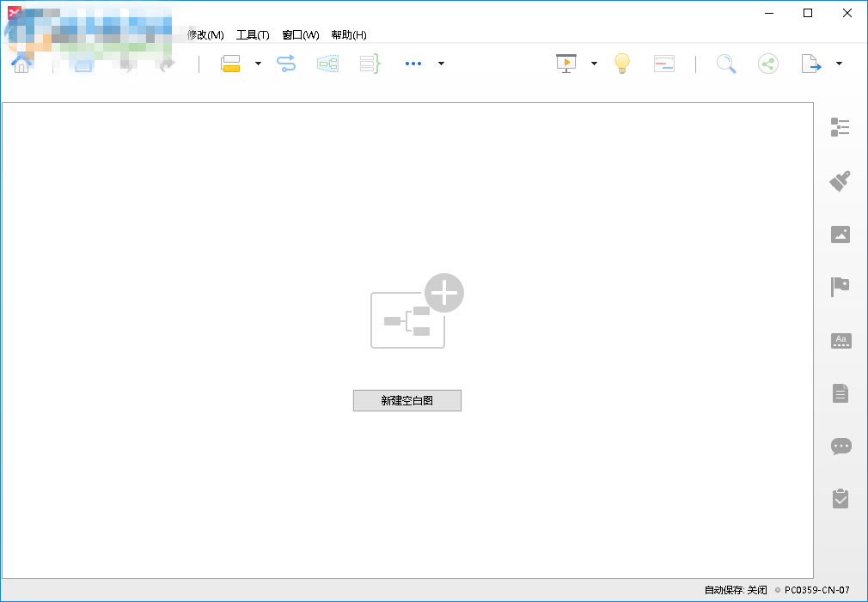Open the zoom search tool
This screenshot has width=868, height=602.
point(726,64)
